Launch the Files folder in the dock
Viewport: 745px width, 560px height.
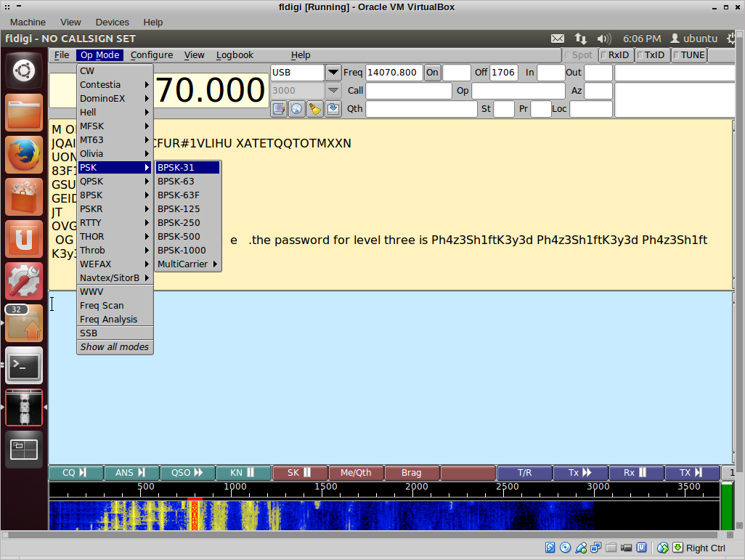coord(24,113)
